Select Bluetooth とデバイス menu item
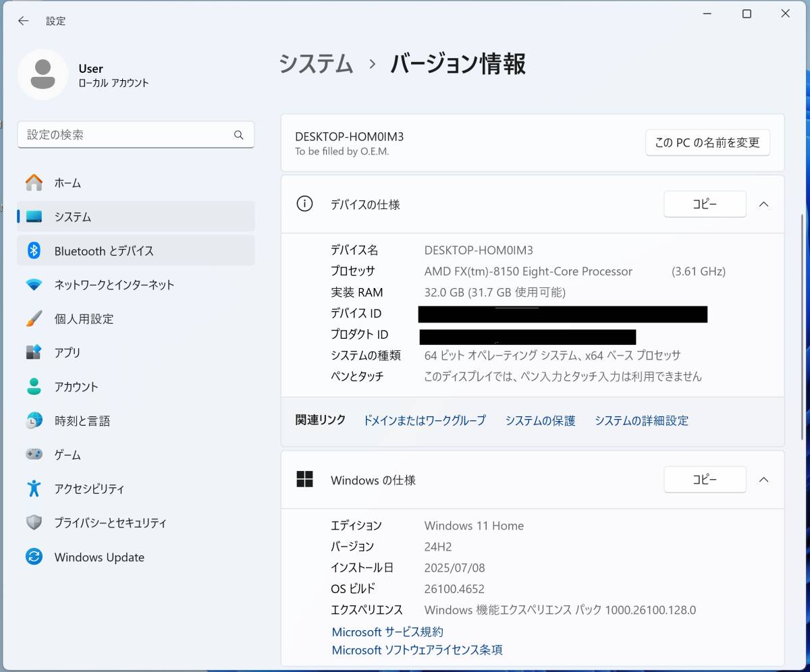Image resolution: width=810 pixels, height=672 pixels. (x=136, y=250)
